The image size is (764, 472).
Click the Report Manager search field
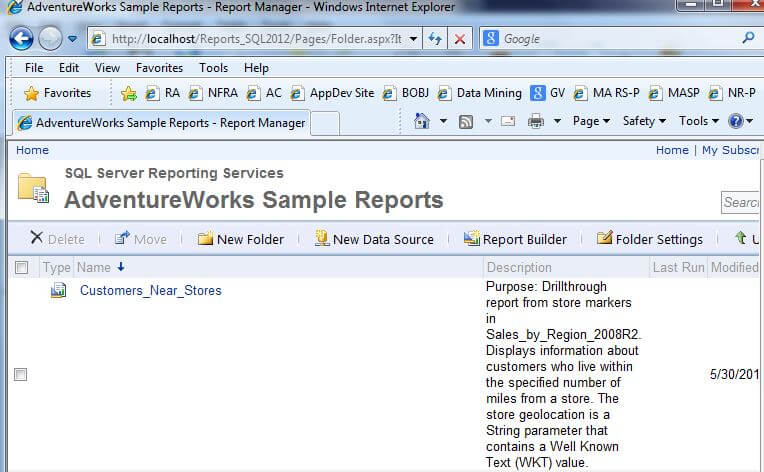pyautogui.click(x=740, y=202)
